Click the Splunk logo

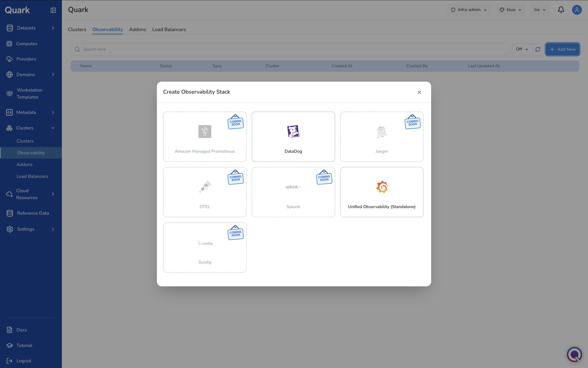coord(293,187)
